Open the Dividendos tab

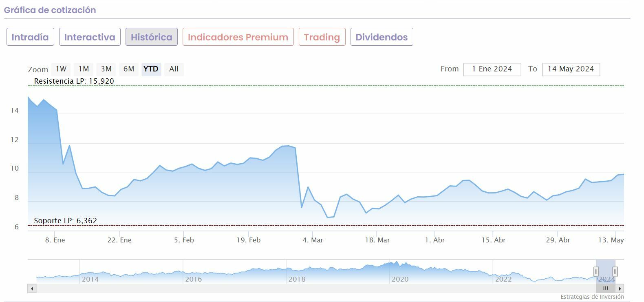point(382,37)
